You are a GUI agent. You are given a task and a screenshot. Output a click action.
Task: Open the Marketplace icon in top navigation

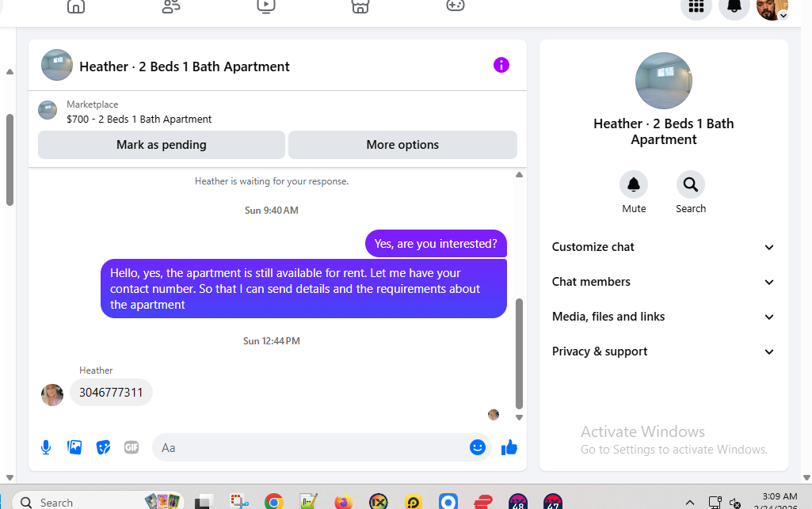coord(360,6)
